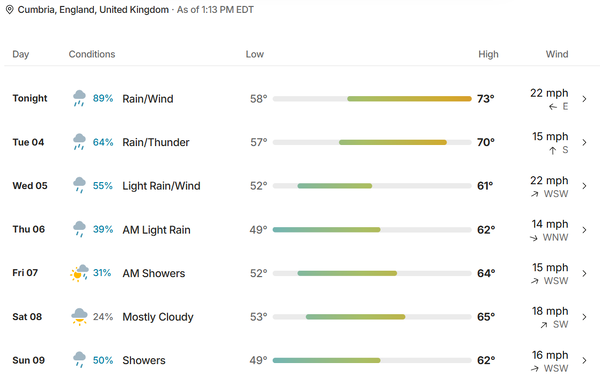Click the Sat 08 temperature range bar
600x384 pixels.
(372, 317)
